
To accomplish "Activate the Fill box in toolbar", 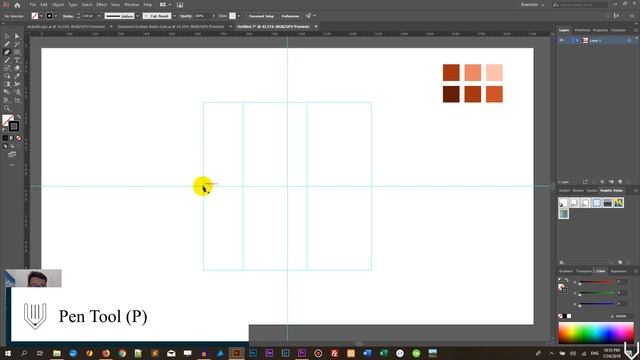I will click(7, 120).
